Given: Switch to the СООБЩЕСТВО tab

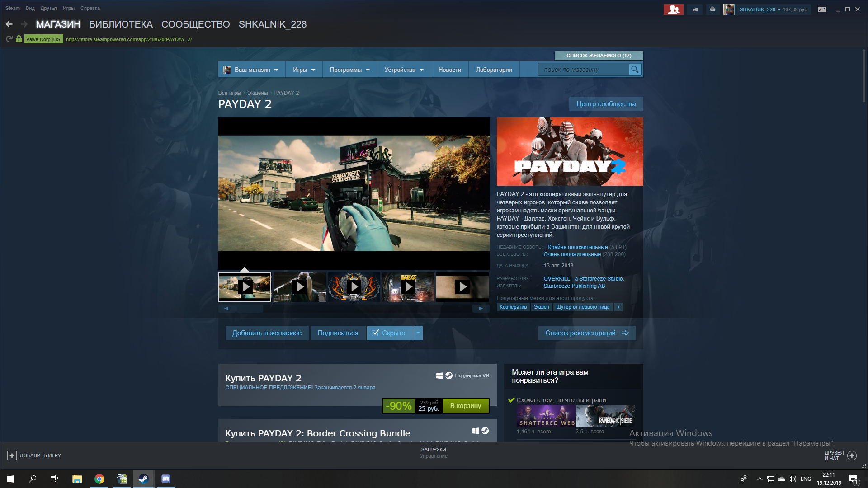Looking at the screenshot, I should click(x=196, y=24).
